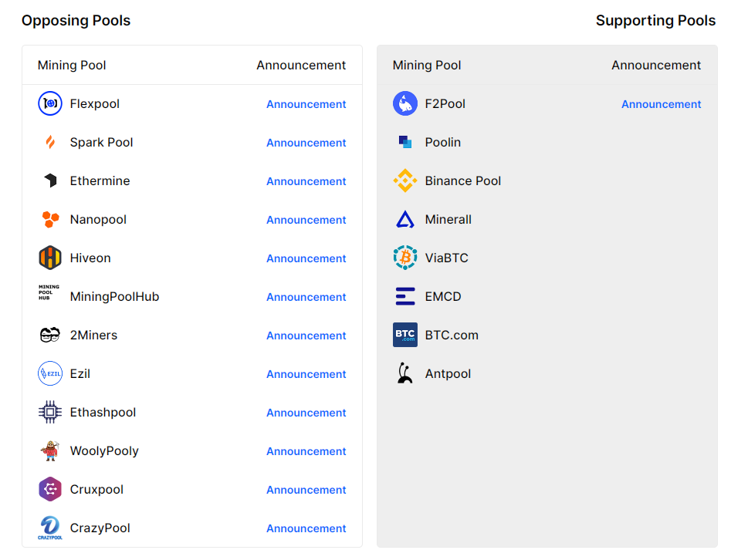Click the Nanopool orange hexagons icon
731x560 pixels.
click(x=50, y=219)
